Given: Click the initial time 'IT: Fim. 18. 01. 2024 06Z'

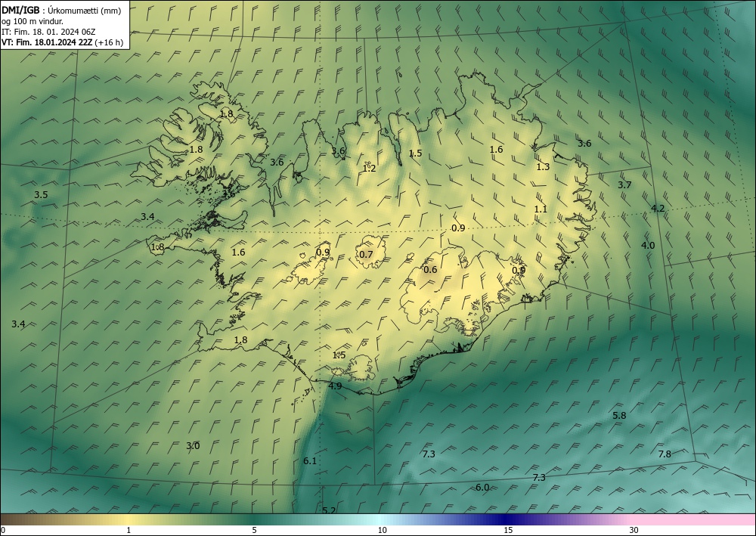Looking at the screenshot, I should pos(48,32).
